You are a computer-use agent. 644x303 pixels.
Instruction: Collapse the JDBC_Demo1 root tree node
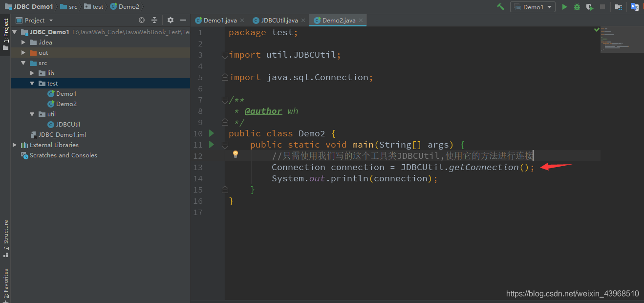coord(15,32)
